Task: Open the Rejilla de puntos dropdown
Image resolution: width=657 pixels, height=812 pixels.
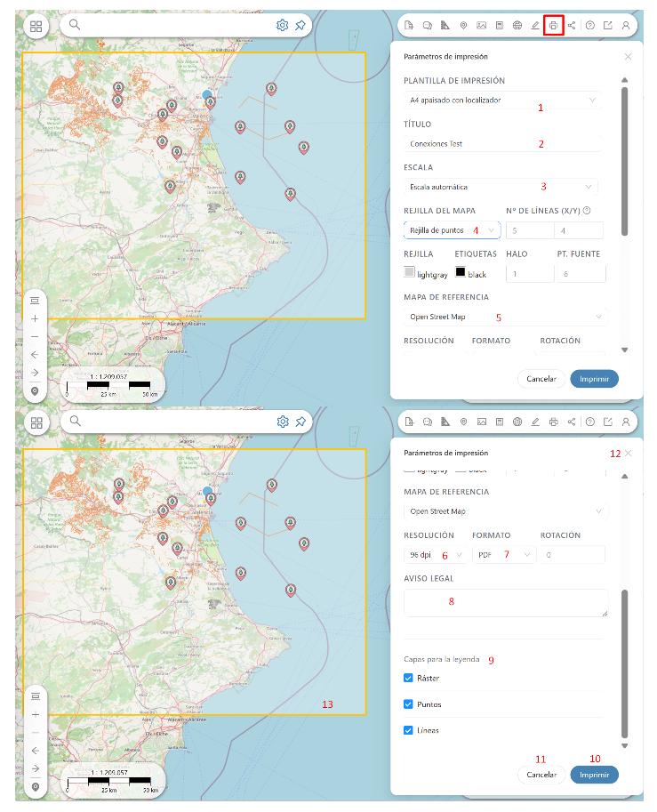Action: [452, 230]
